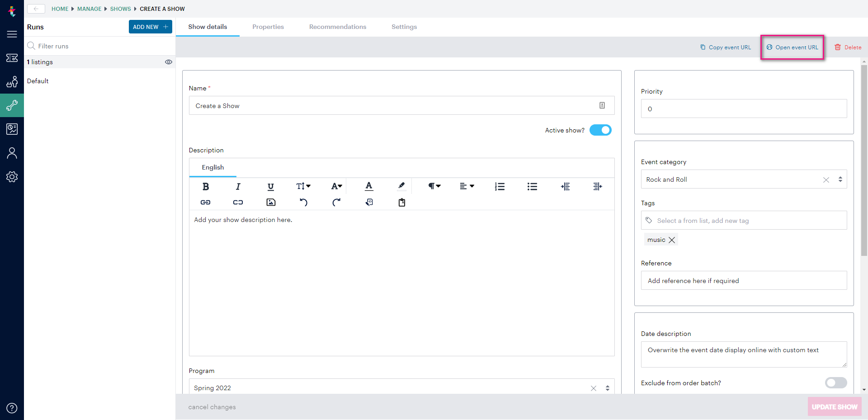The width and height of the screenshot is (868, 420).
Task: Open the Properties tab
Action: click(268, 27)
